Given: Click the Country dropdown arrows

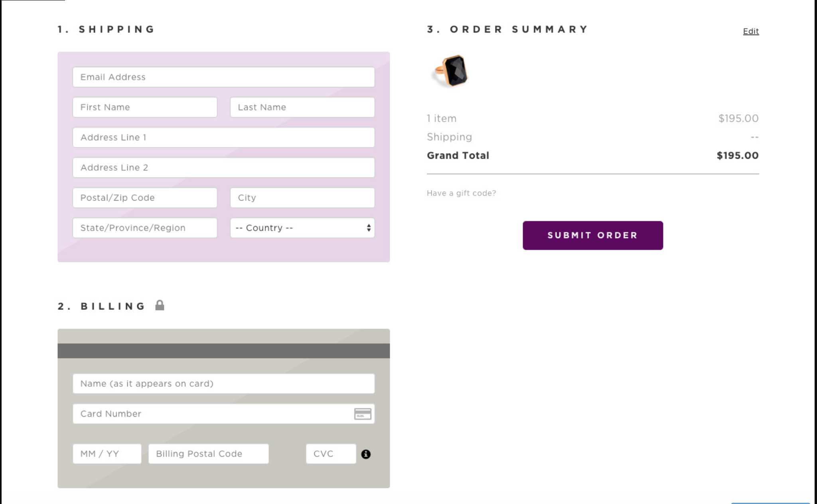Looking at the screenshot, I should pyautogui.click(x=368, y=228).
